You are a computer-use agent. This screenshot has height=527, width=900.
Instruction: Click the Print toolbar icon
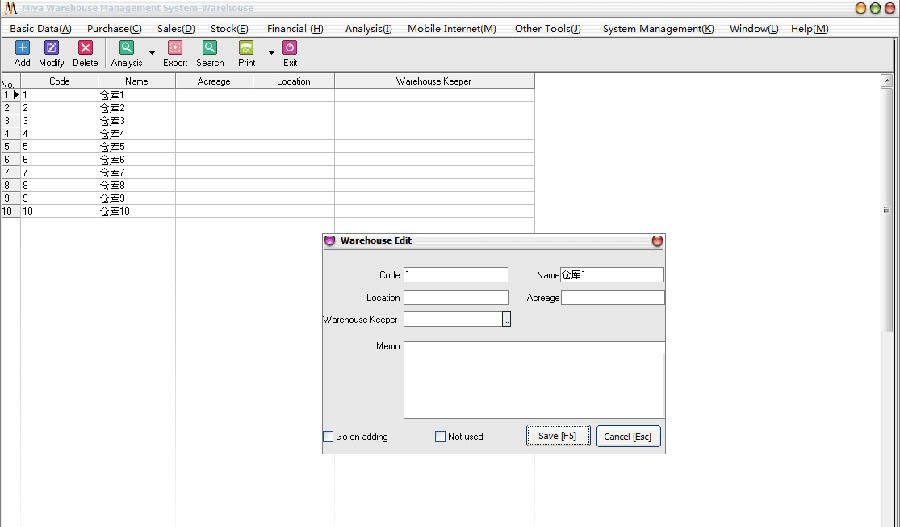(x=246, y=48)
